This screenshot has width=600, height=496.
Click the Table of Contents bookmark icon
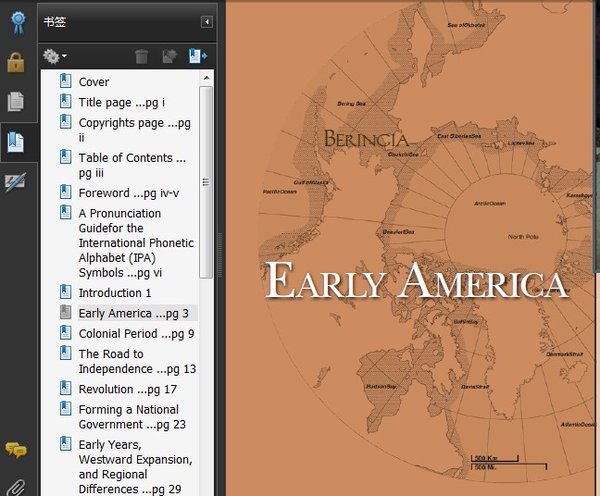[x=66, y=157]
